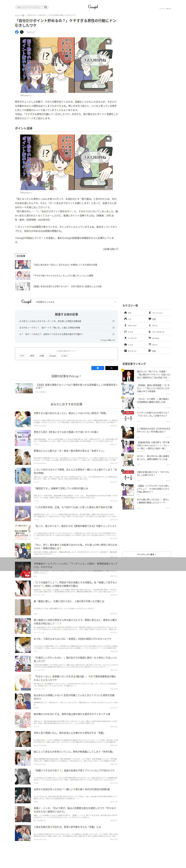The width and height of the screenshot is (186, 868).
Task: Open recommended article 愛情はどんどん膨らむ一方
Action: (66, 457)
